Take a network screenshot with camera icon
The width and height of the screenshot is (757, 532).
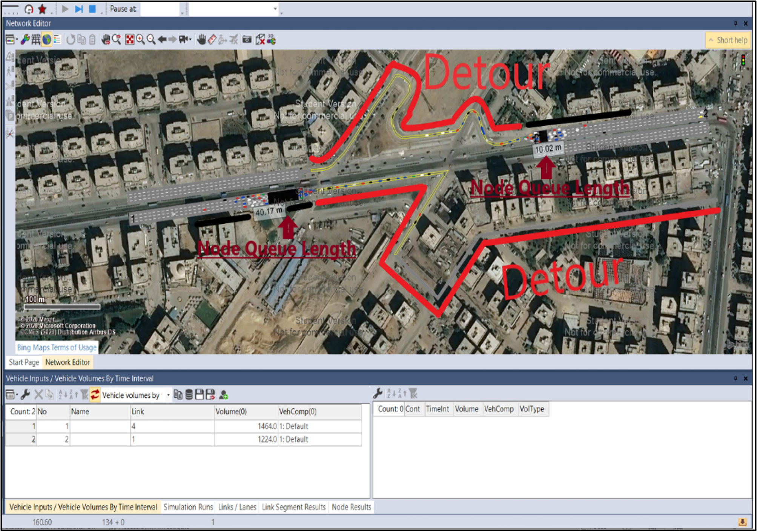pyautogui.click(x=247, y=40)
